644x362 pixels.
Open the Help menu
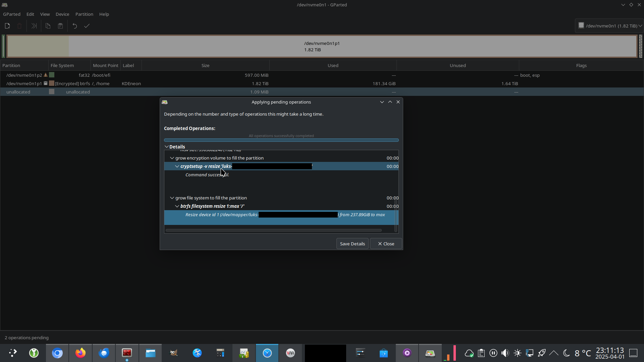pyautogui.click(x=104, y=14)
